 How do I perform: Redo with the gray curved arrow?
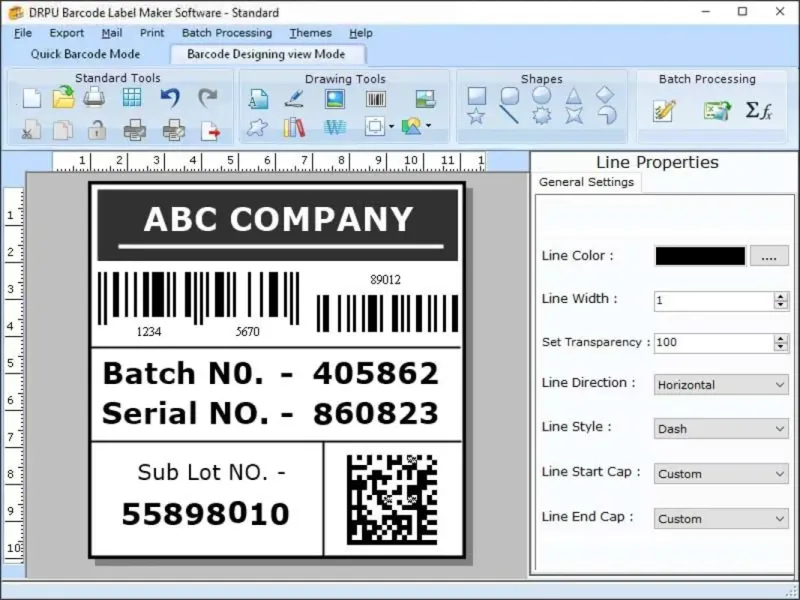tap(208, 97)
